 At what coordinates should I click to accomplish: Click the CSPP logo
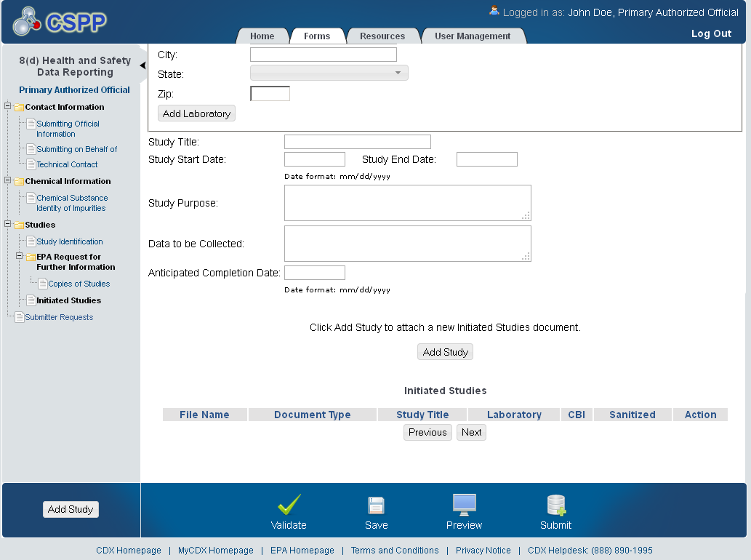[60, 22]
